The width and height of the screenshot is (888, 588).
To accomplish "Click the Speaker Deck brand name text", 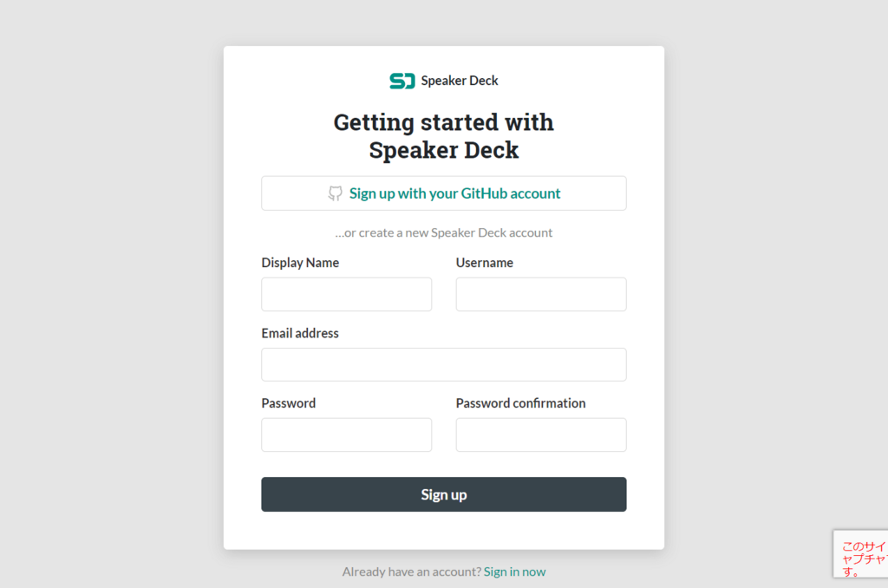I will pyautogui.click(x=460, y=81).
